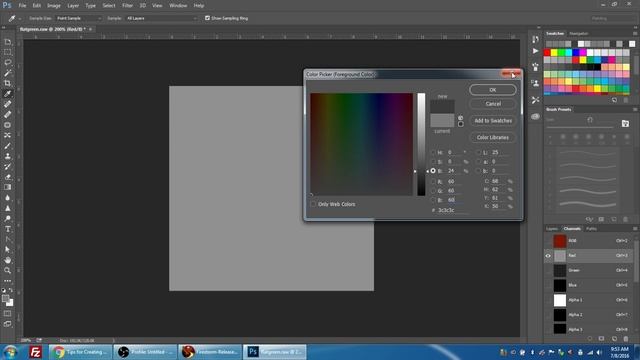Switch to Chrome window in taskbar
Image resolution: width=640 pixels, height=360 pixels.
[80, 352]
